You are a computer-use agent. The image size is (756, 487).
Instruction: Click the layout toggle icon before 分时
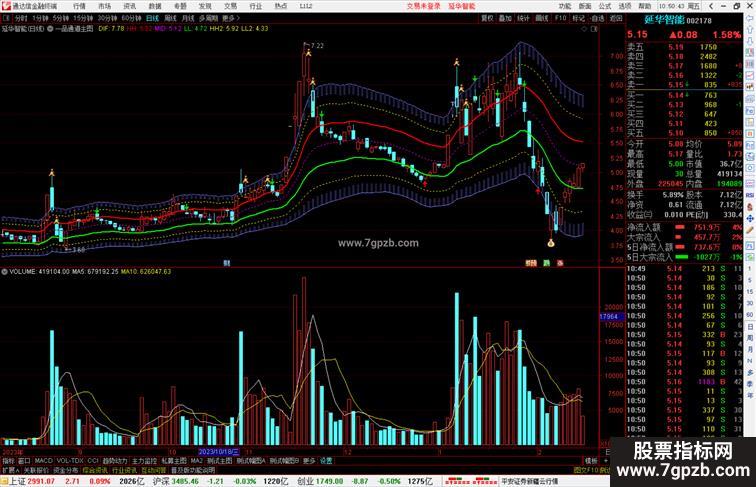(6, 18)
